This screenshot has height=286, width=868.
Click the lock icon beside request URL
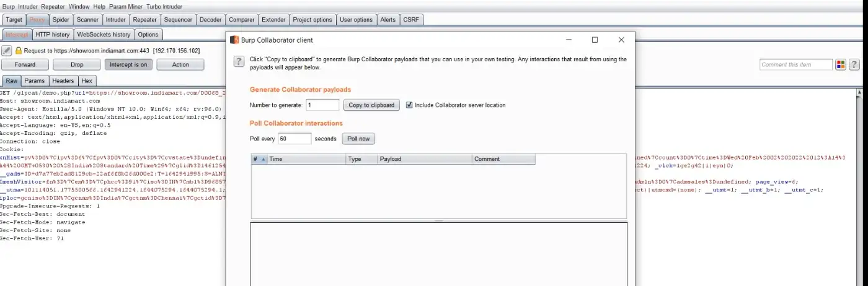(x=19, y=51)
